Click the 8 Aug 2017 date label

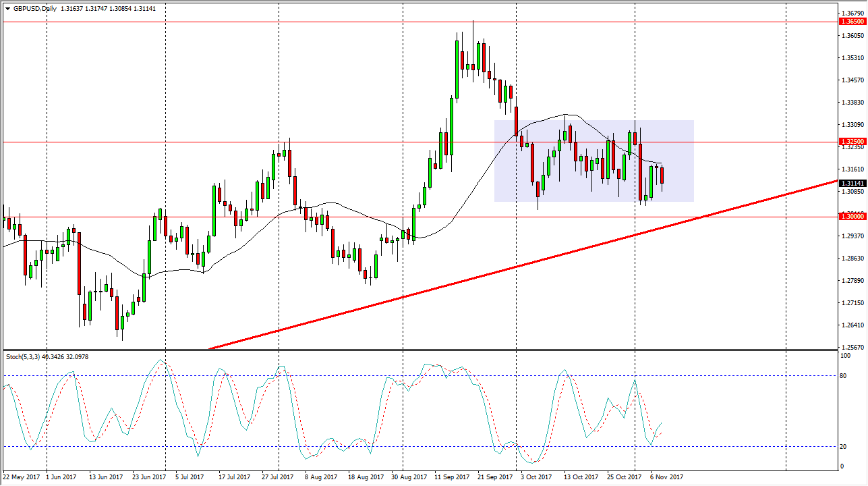click(x=321, y=477)
